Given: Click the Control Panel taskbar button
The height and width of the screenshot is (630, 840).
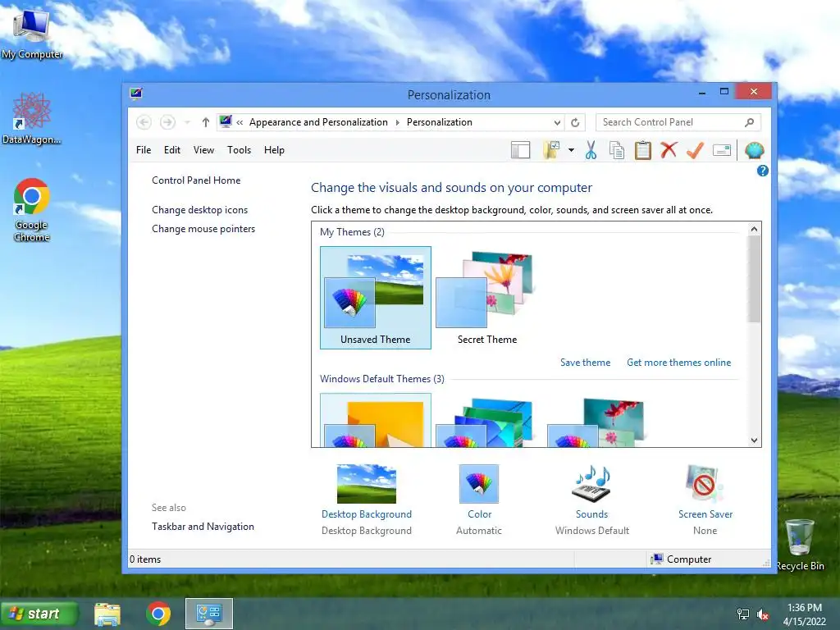Looking at the screenshot, I should [209, 614].
